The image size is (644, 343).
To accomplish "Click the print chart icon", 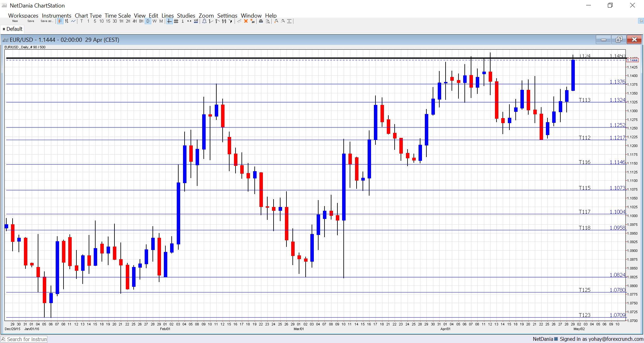I will tap(261, 21).
